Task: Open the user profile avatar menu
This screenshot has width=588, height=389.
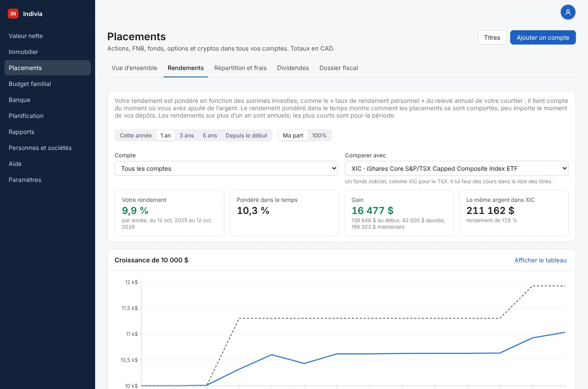Action: (568, 12)
